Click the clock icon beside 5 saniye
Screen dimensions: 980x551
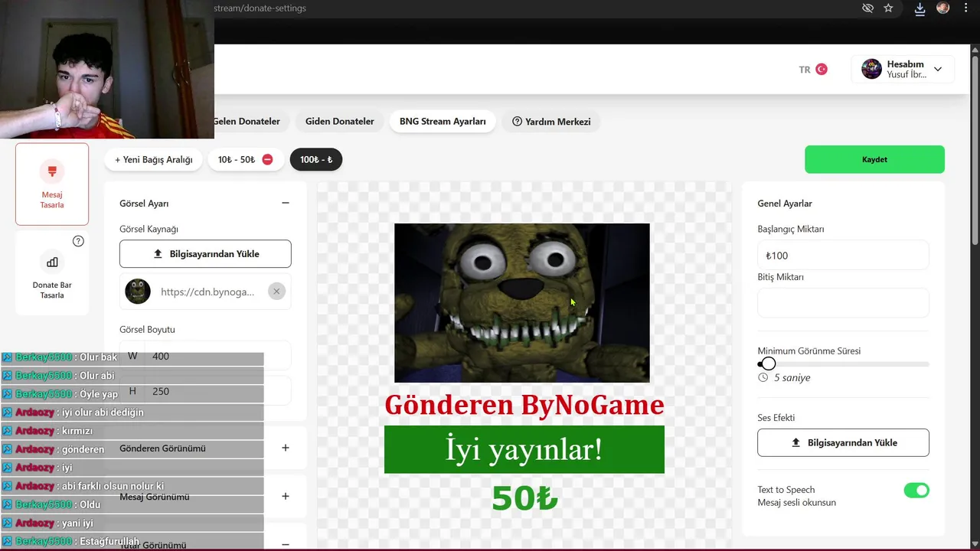(763, 377)
